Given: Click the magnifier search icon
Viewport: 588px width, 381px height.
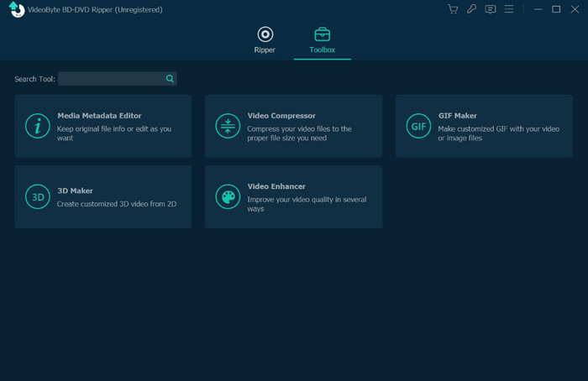Looking at the screenshot, I should pos(170,79).
